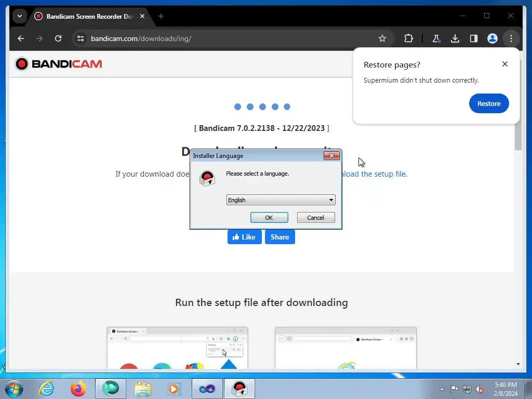This screenshot has width=532, height=399.
Task: Close the Bandicam Screen Recorder tab
Action: click(142, 16)
